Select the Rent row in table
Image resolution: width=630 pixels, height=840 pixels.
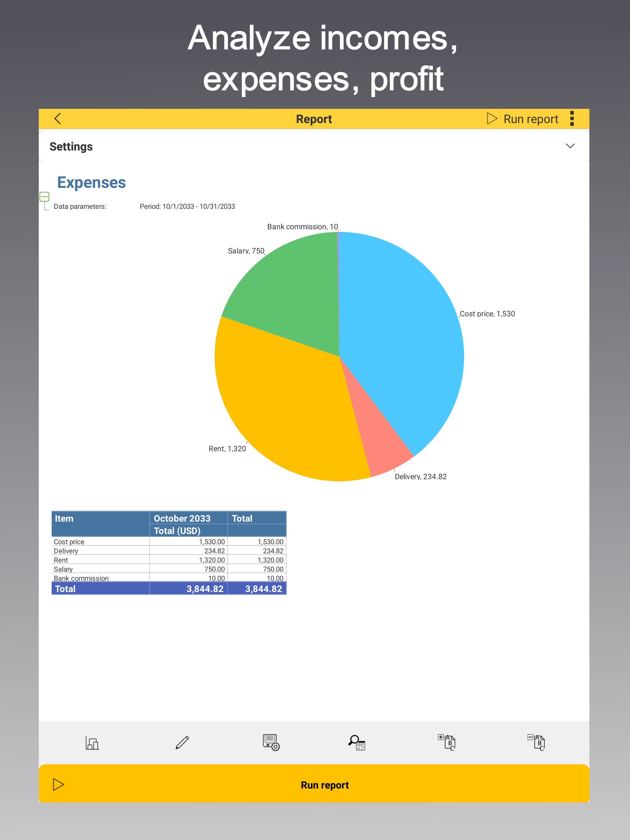[61, 560]
